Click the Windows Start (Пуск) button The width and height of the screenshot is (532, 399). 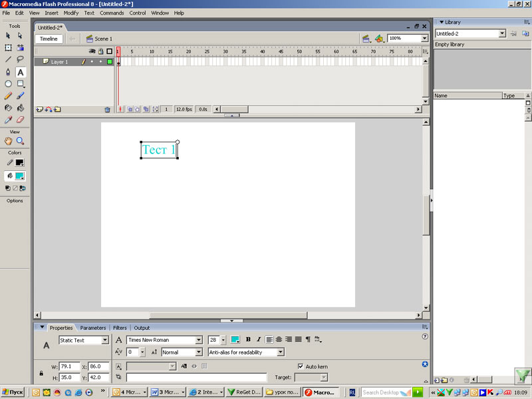13,392
